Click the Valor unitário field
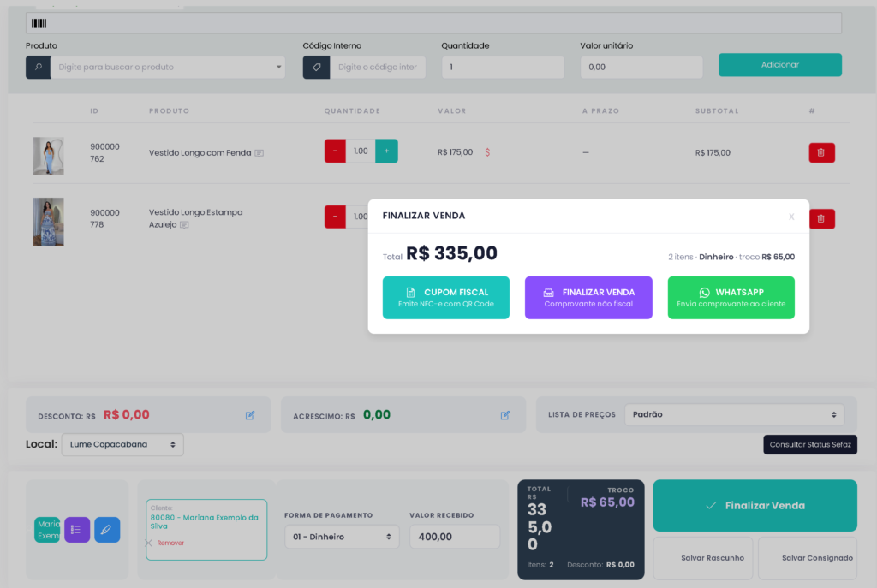 pos(641,67)
